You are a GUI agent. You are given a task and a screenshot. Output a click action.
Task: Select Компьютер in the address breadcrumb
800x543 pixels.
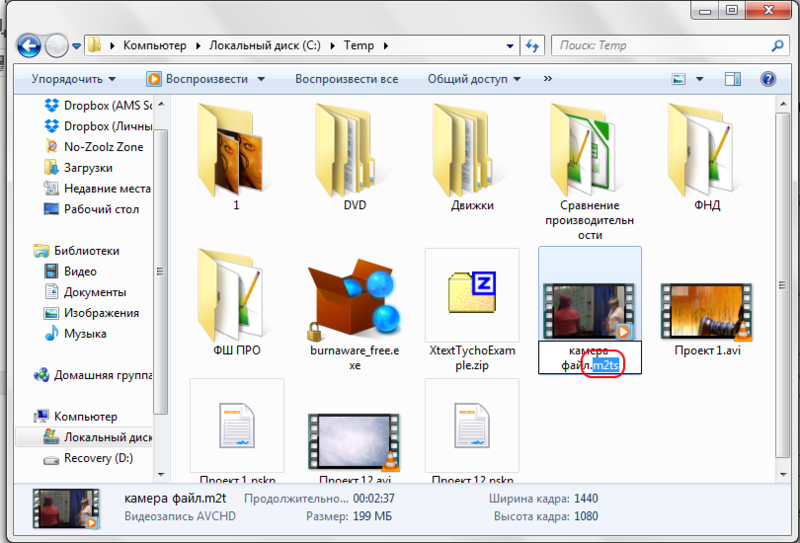pos(155,45)
